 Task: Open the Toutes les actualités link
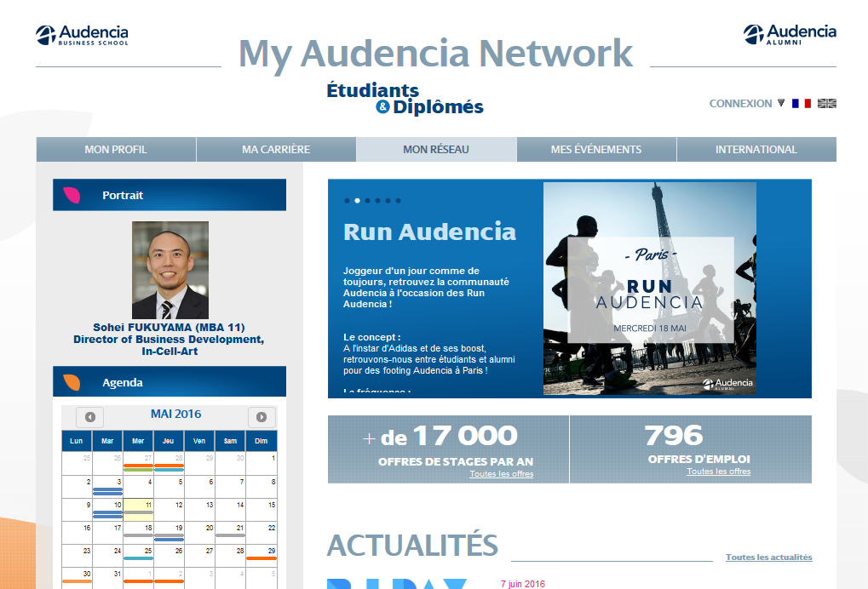click(x=769, y=557)
